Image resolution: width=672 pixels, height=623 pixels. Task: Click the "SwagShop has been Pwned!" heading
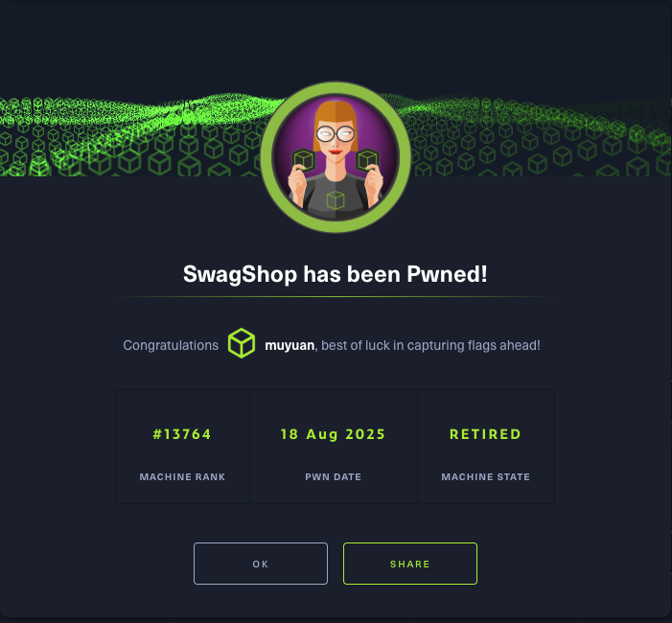tap(336, 274)
